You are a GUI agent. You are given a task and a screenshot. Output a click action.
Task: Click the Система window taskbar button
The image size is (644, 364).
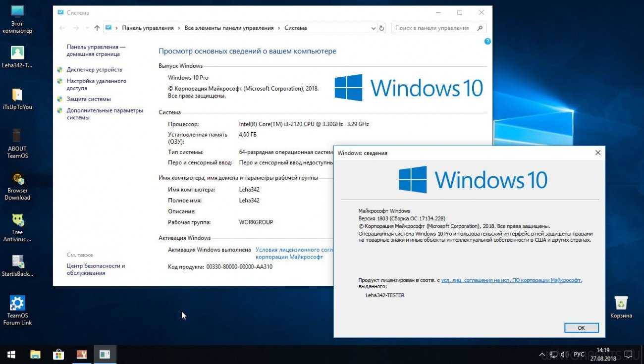[x=105, y=355]
